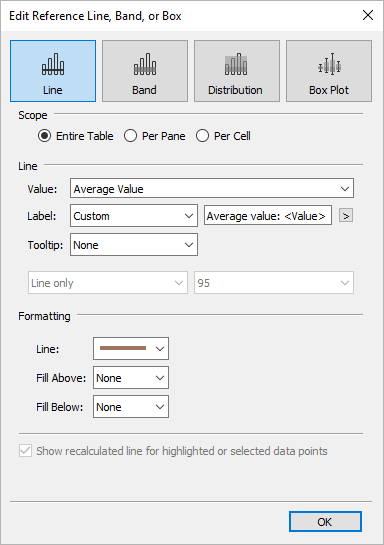This screenshot has width=384, height=545.
Task: Select the Line reference type icon
Action: [53, 71]
